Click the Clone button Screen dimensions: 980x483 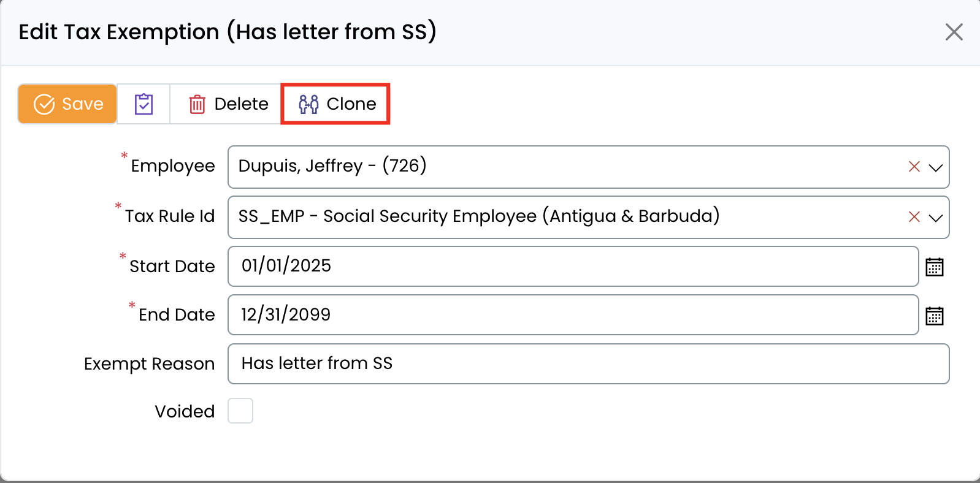[x=336, y=104]
